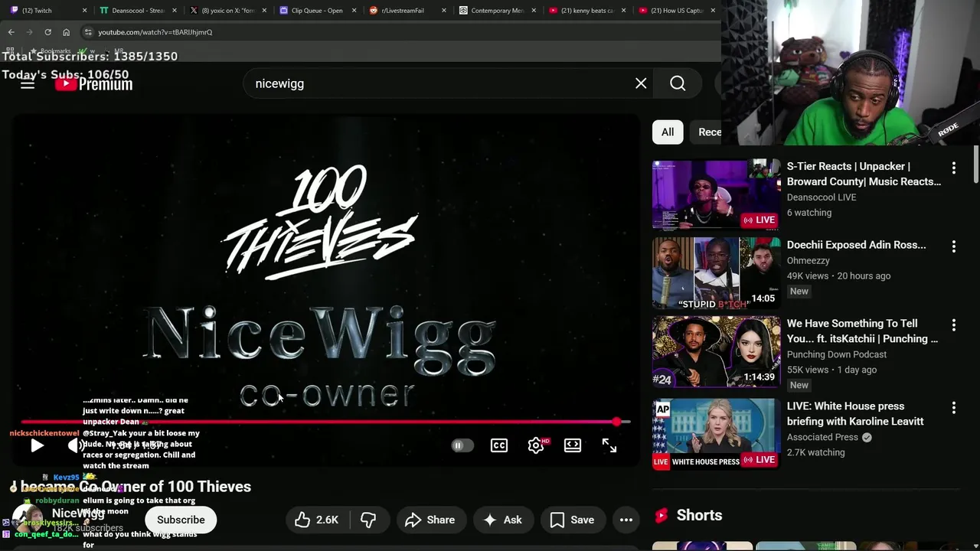Open the player settings gear
Image resolution: width=980 pixels, height=551 pixels.
click(536, 445)
